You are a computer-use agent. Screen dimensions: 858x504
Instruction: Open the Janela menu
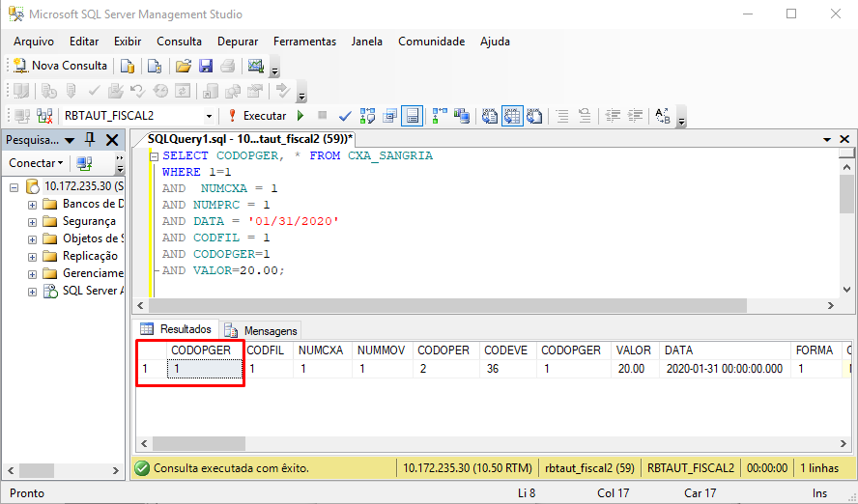click(366, 42)
